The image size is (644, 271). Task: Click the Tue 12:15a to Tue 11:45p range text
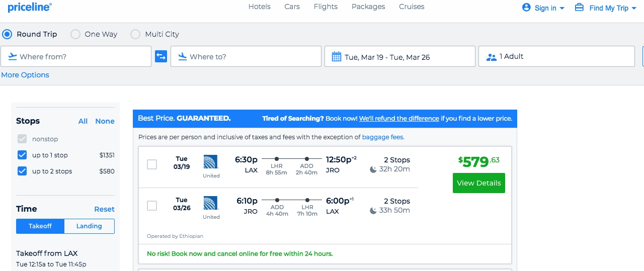(51, 264)
